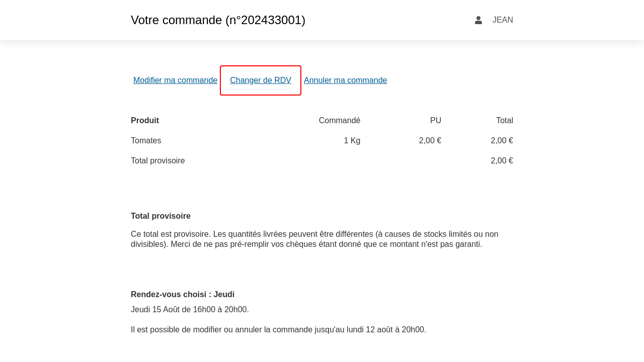Click the Tomates row total amount
644x362 pixels.
click(502, 141)
